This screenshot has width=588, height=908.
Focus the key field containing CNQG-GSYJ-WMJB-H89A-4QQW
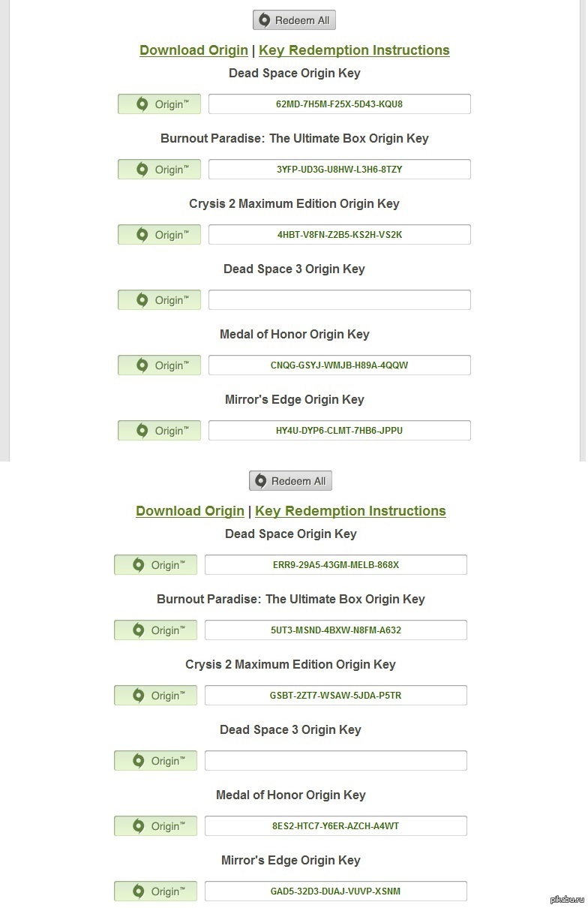coord(340,365)
